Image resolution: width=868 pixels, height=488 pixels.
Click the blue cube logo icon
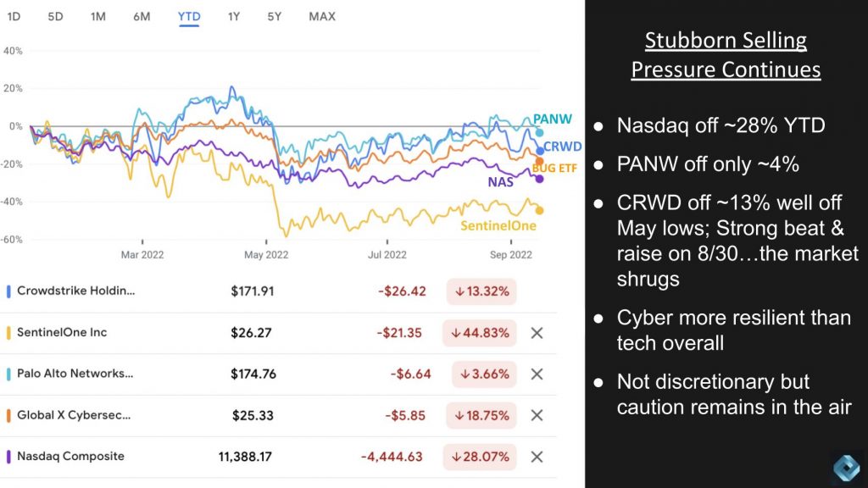tap(845, 467)
